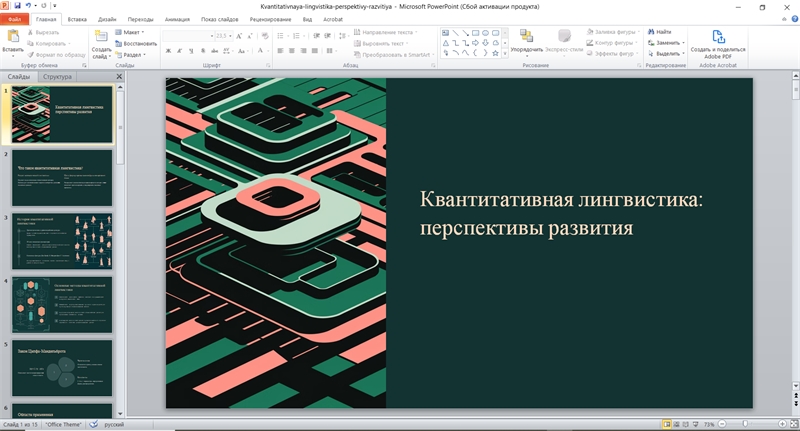
Task: Click the clear formatting icon
Action: click(265, 36)
